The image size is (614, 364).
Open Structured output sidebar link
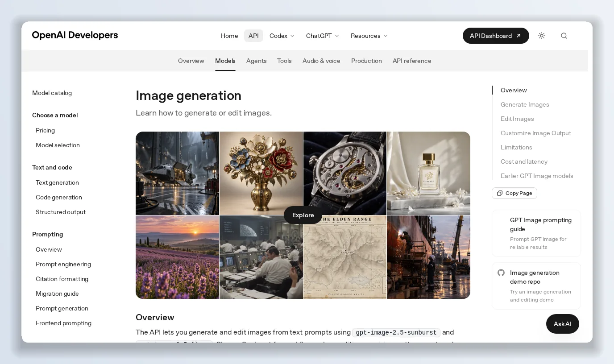(x=61, y=212)
